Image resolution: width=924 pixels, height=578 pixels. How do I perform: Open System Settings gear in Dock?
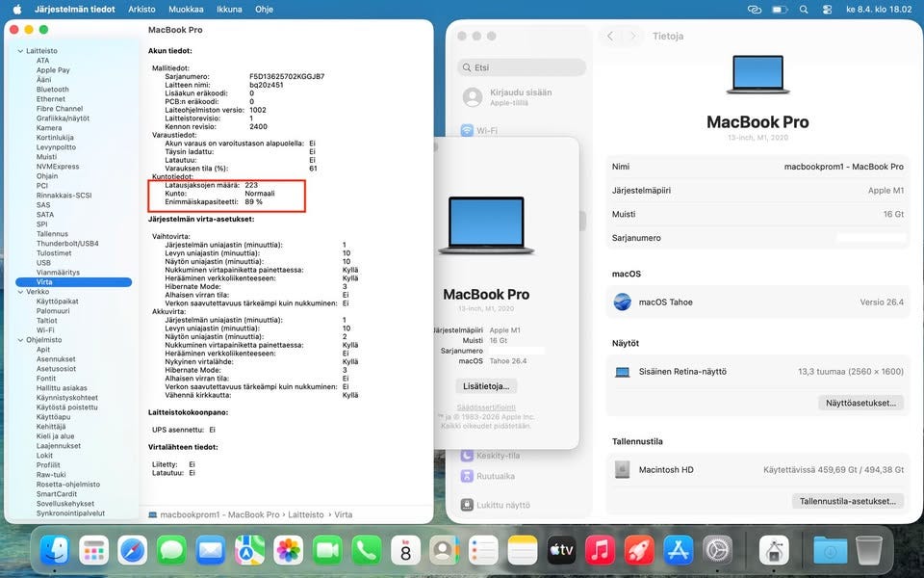717,551
